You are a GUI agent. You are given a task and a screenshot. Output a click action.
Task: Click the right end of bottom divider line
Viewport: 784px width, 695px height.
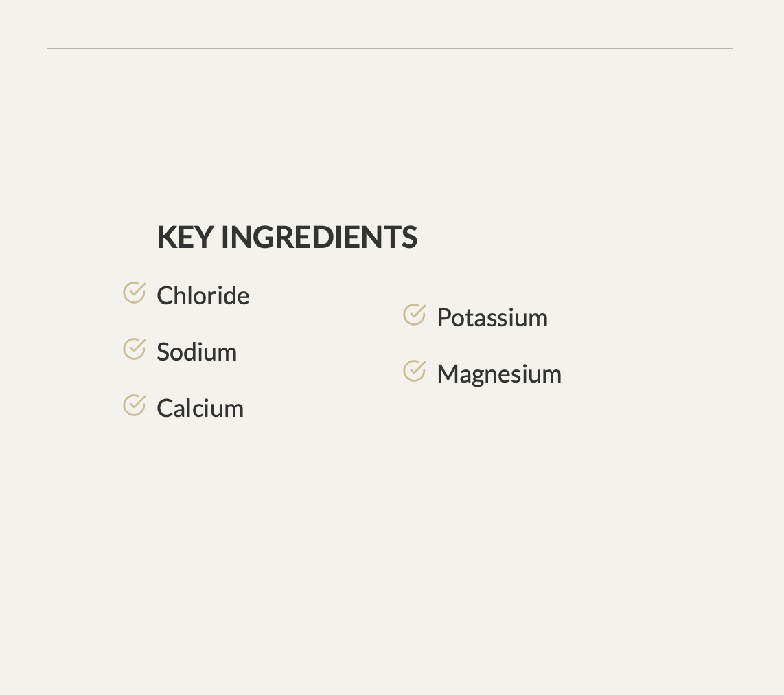coord(731,597)
